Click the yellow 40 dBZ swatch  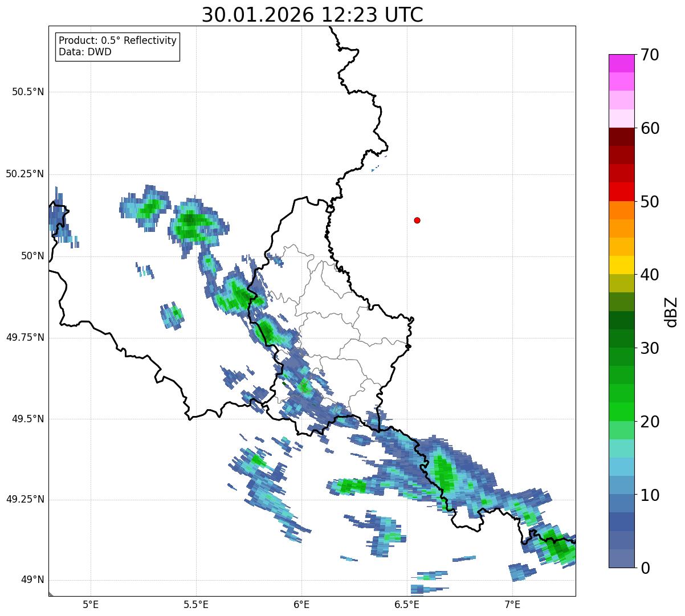(x=621, y=265)
